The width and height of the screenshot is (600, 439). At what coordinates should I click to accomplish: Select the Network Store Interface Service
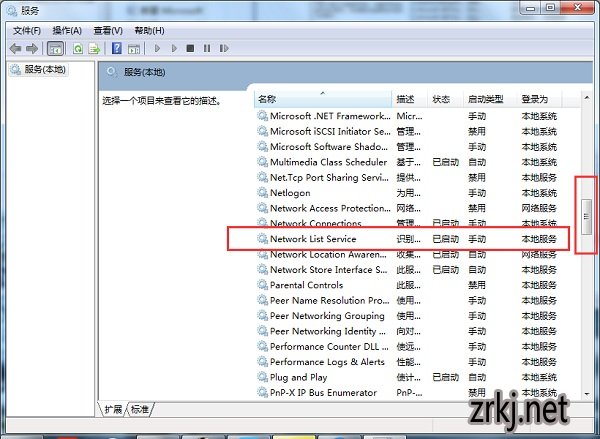point(329,269)
